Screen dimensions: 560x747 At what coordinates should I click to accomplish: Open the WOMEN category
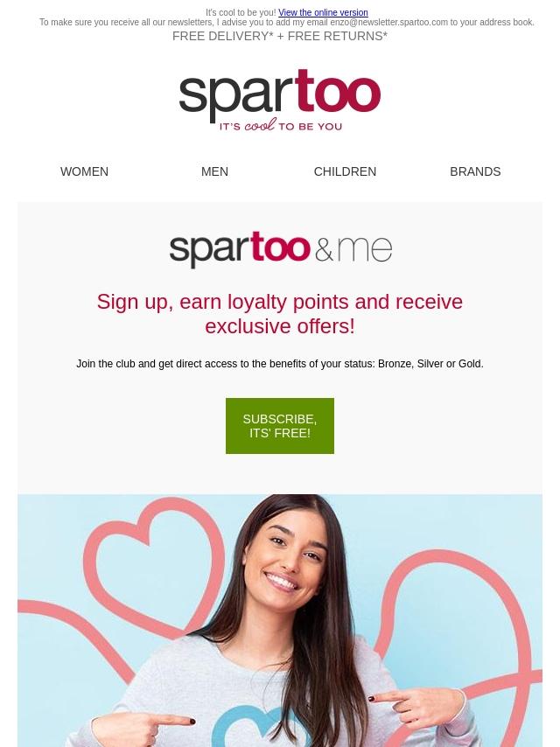point(84,171)
